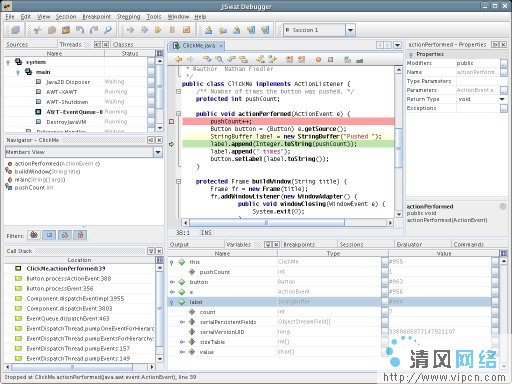Open Find with the magnifier icon
This screenshot has height=384, width=512.
108,30
